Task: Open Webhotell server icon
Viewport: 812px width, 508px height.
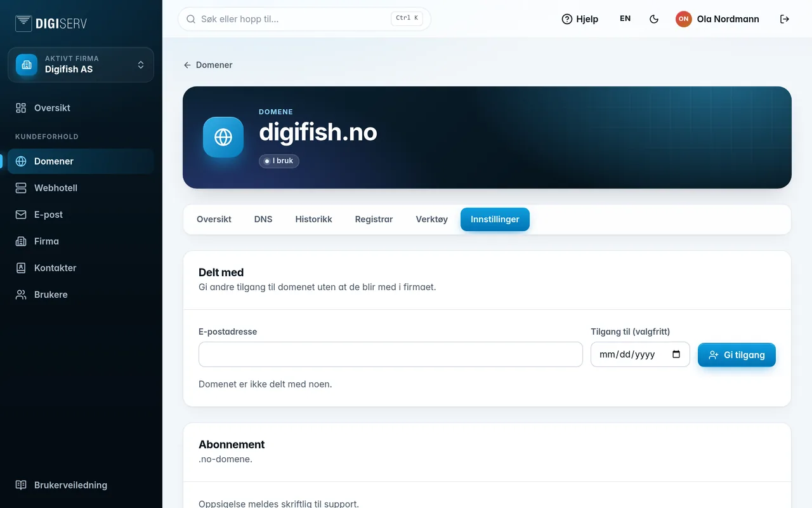Action: [x=21, y=188]
